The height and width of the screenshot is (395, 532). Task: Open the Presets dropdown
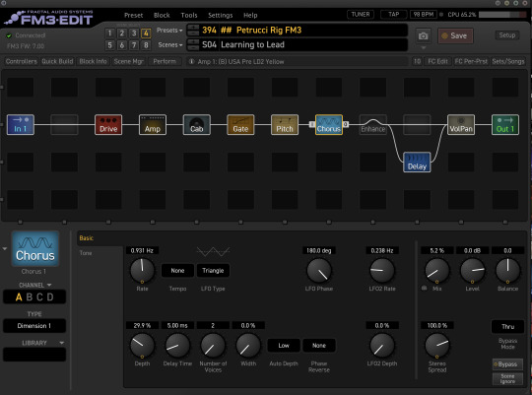169,31
